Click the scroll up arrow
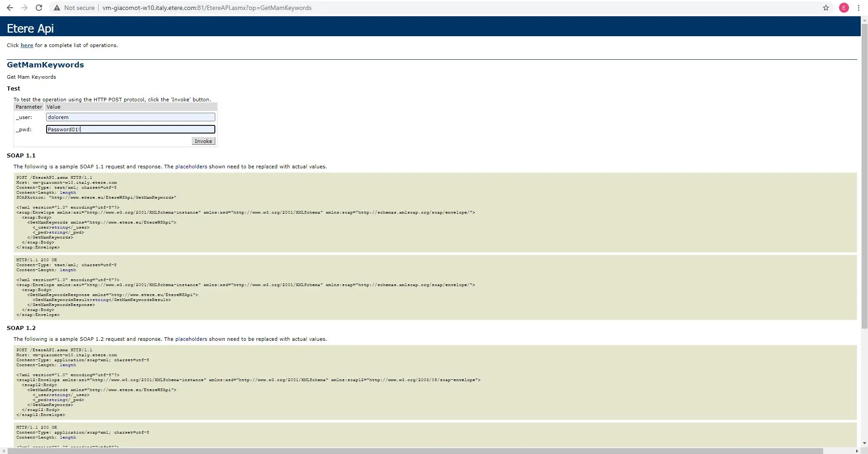Image resolution: width=868 pixels, height=454 pixels. pos(864,20)
